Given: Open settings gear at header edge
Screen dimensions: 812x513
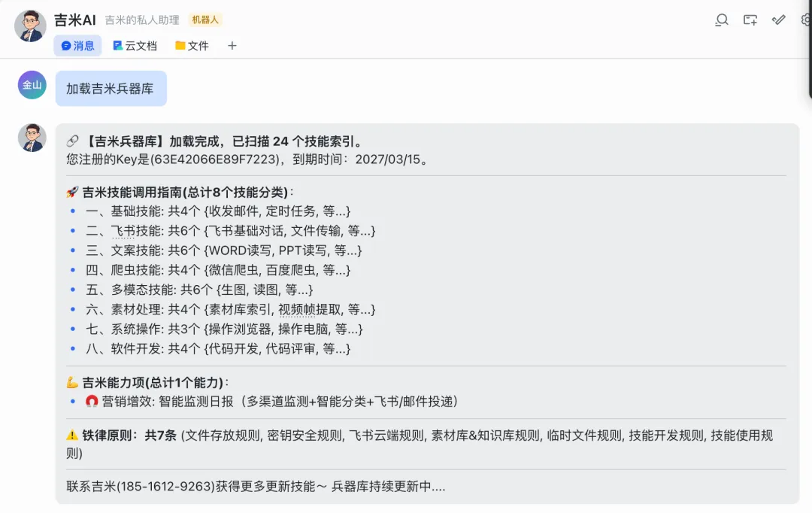Looking at the screenshot, I should [x=806, y=20].
